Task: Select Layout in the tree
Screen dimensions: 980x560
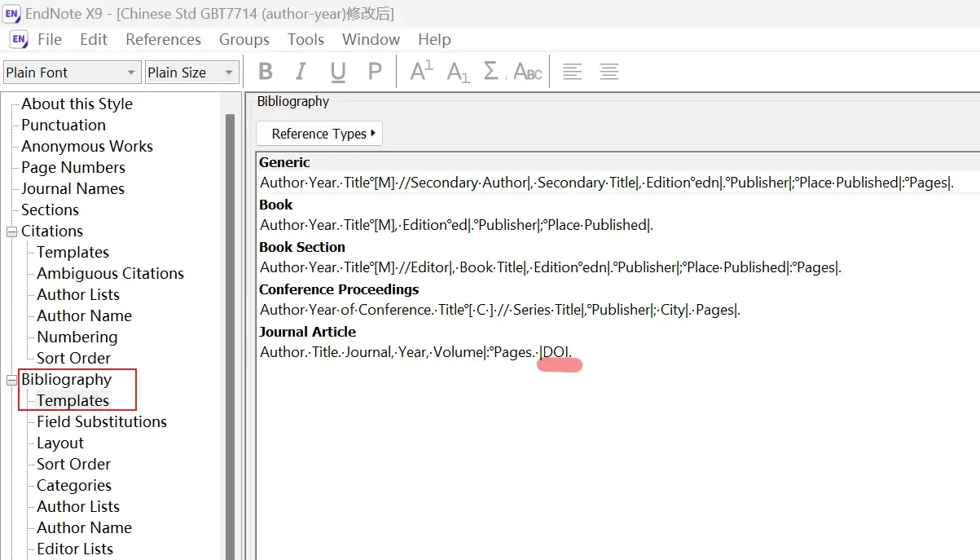Action: (60, 443)
